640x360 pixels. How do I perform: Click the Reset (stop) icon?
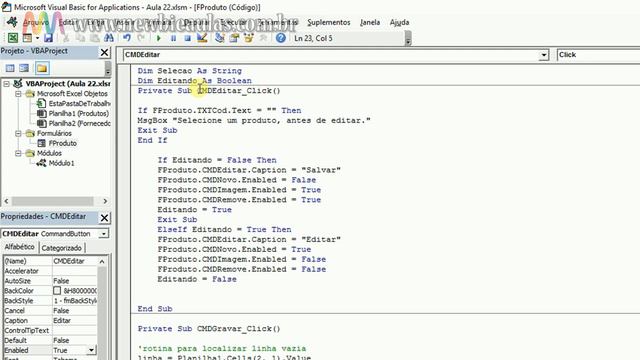click(187, 38)
